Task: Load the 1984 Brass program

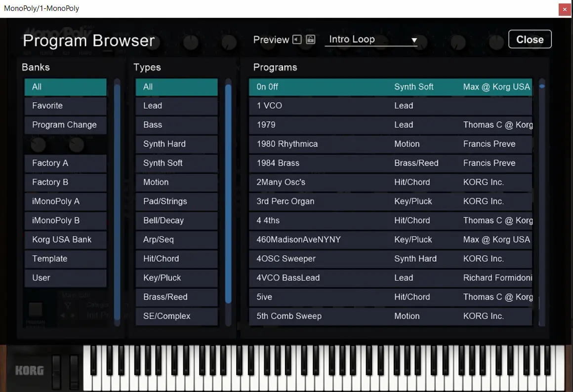Action: coord(390,163)
